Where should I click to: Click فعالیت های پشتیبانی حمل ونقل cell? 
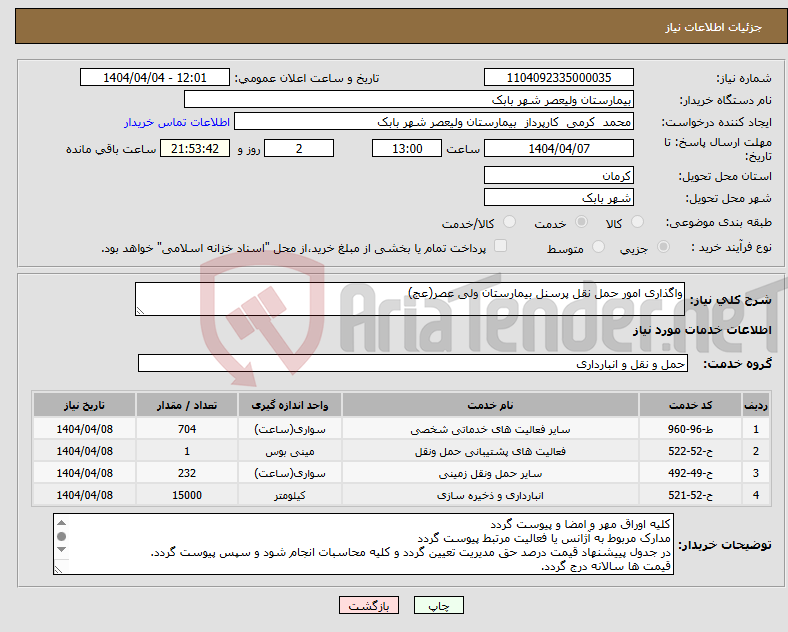(x=490, y=451)
